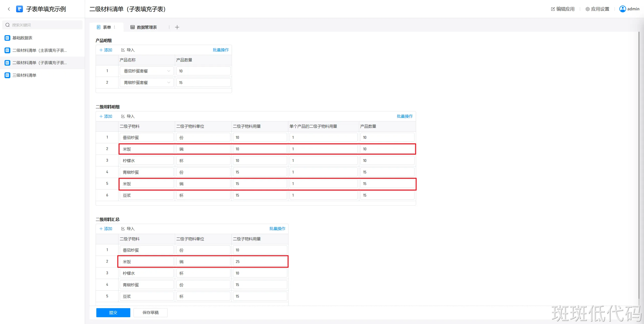Click 编辑应用 edit icon in header
Screen dimensions: 644x324
553,9
